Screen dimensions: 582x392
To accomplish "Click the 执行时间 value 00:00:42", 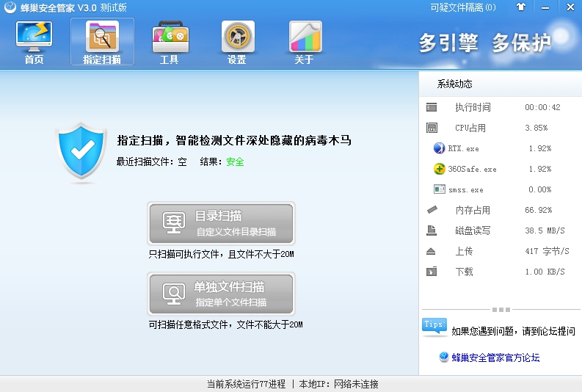I will [x=542, y=107].
